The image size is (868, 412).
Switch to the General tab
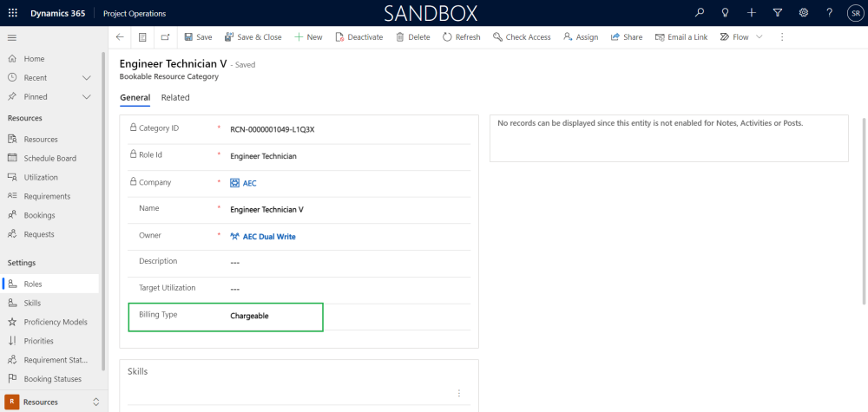tap(135, 97)
